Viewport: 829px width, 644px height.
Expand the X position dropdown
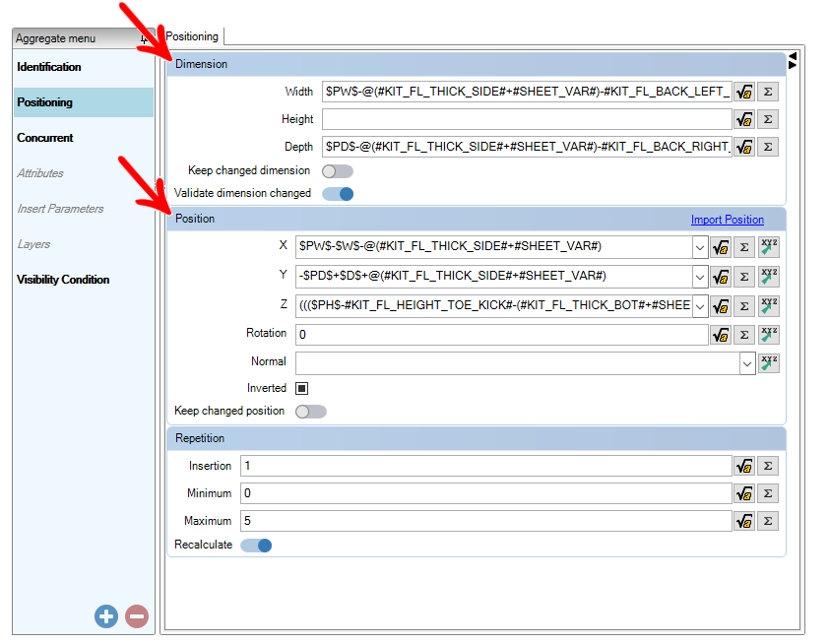tap(700, 247)
